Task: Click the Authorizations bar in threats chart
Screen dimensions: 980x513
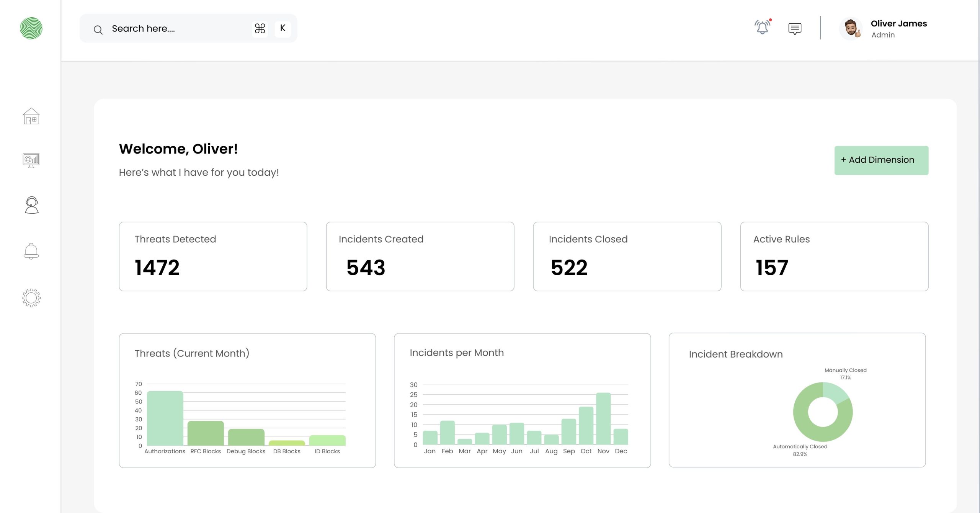Action: click(165, 418)
